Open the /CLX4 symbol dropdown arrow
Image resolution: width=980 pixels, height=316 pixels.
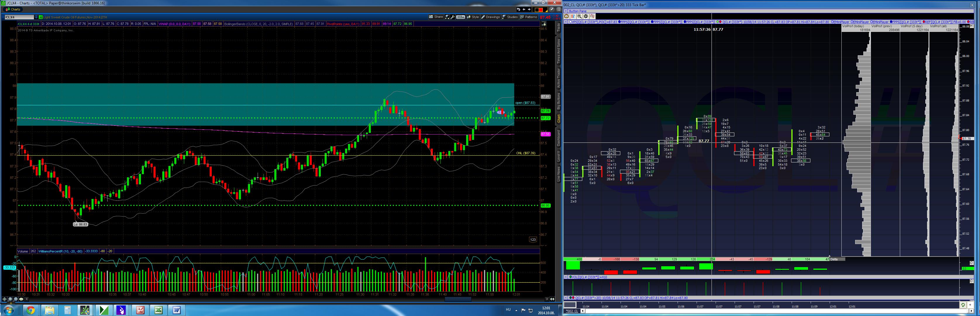(x=37, y=17)
